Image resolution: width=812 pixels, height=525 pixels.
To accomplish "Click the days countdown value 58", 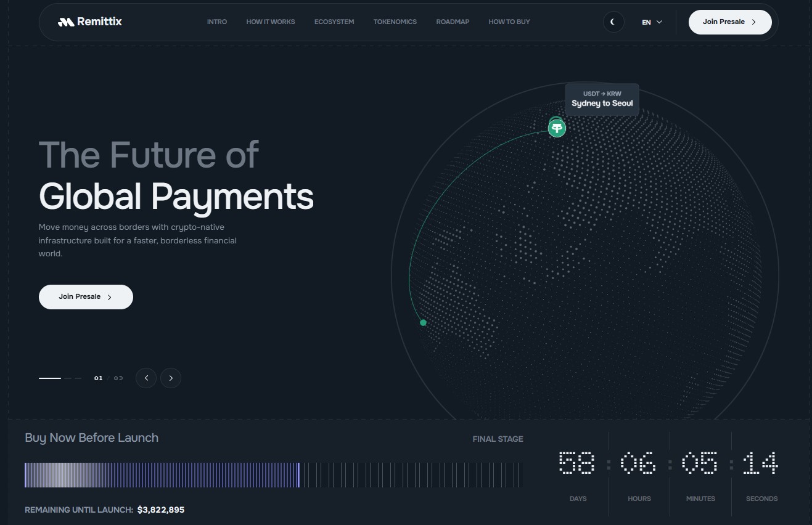I will (x=577, y=463).
